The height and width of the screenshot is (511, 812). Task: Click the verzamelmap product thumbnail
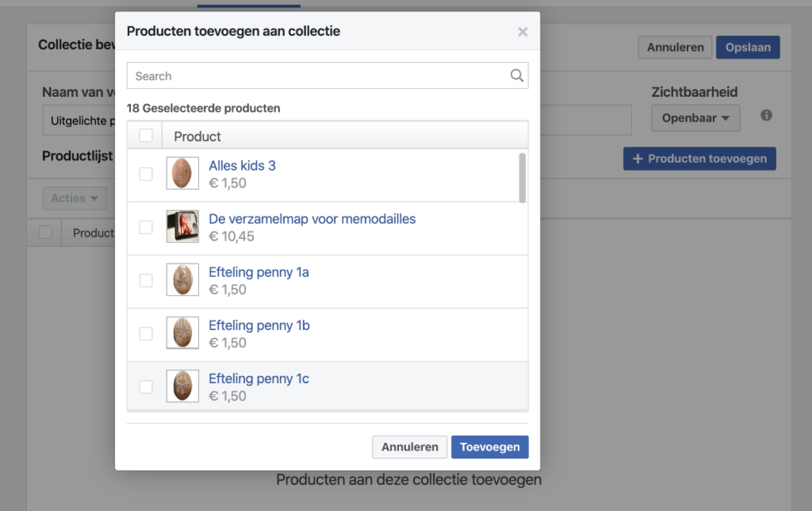click(182, 226)
